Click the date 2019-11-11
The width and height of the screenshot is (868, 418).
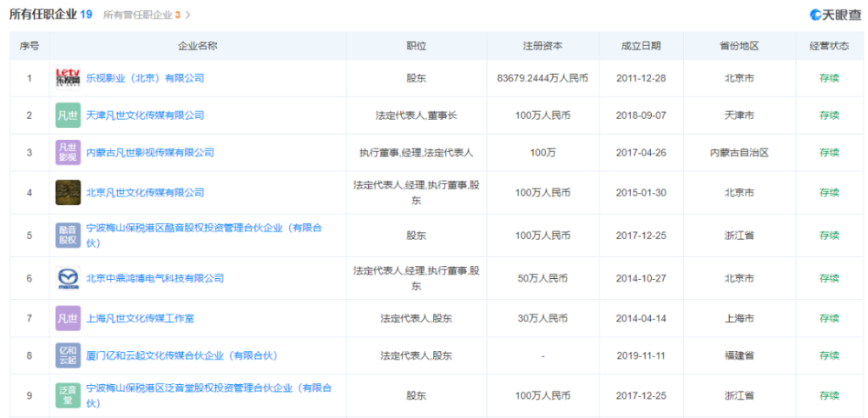click(641, 355)
